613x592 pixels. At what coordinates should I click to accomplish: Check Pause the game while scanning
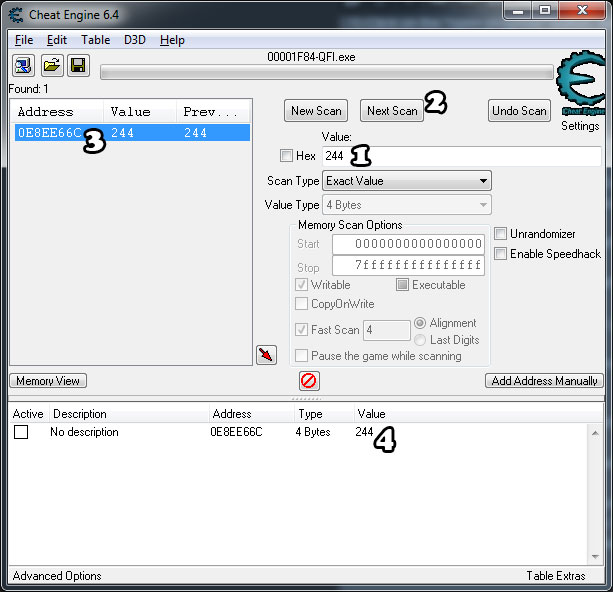pyautogui.click(x=301, y=356)
